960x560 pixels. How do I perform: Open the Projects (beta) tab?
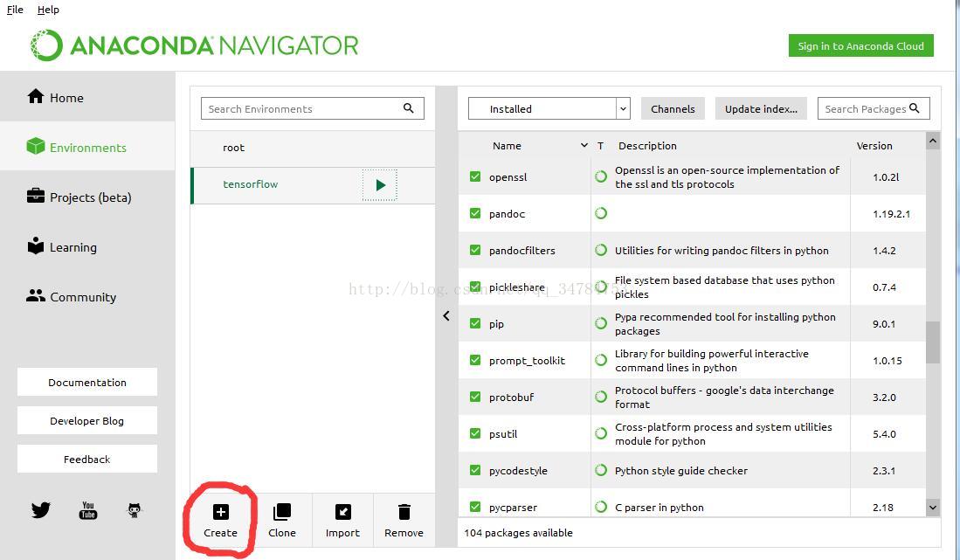(87, 197)
